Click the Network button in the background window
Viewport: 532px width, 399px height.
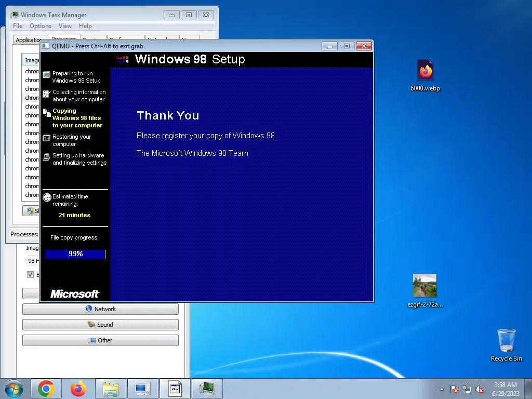[100, 309]
